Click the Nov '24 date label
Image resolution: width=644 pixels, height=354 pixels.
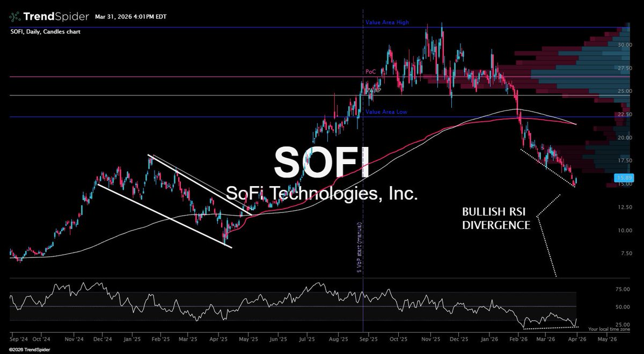point(74,340)
